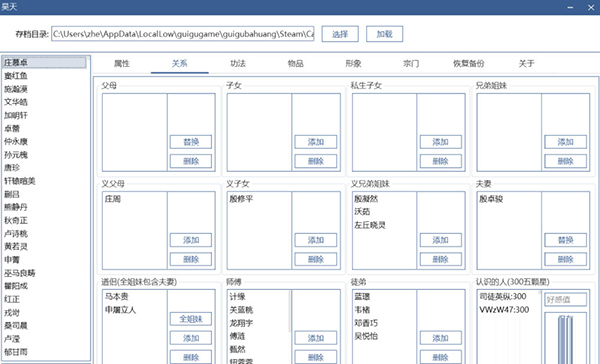Click 添加 in the 道侣 section
The width and height of the screenshot is (600, 364).
point(191,338)
